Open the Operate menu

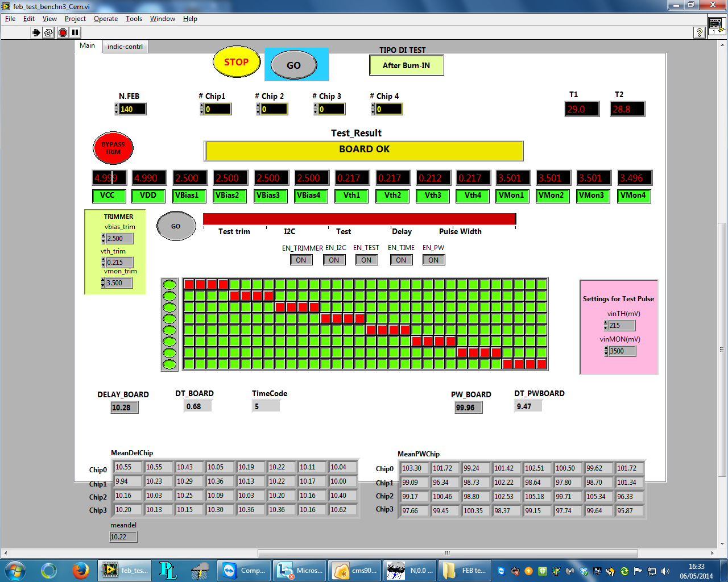(105, 19)
